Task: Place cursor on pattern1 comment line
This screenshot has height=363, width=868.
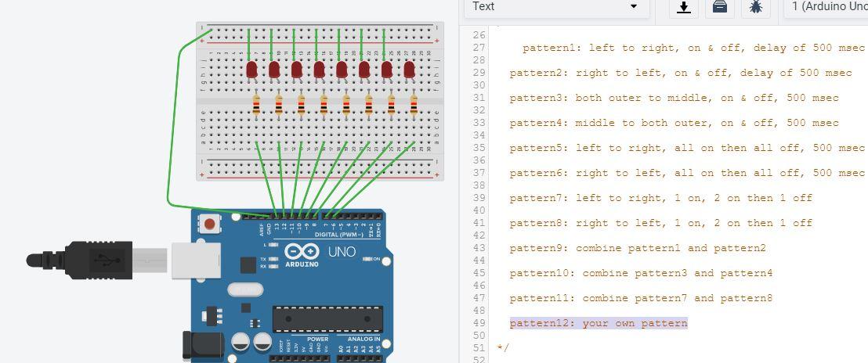Action: click(693, 48)
